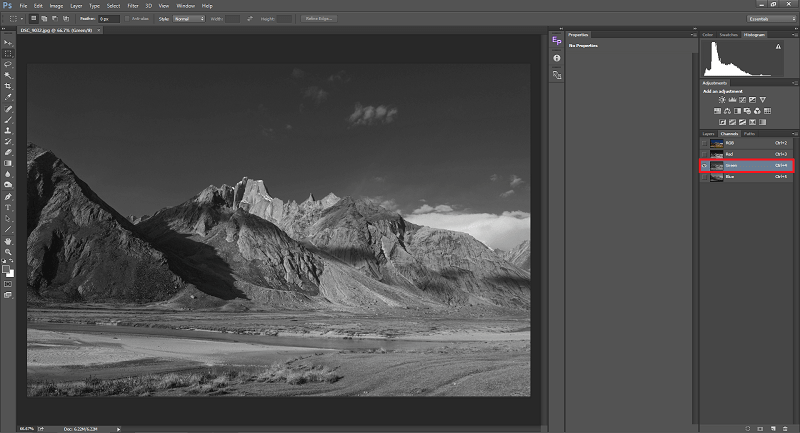Screen dimensions: 800x433
Task: Open the Style dropdown set to Normal
Action: coord(188,18)
